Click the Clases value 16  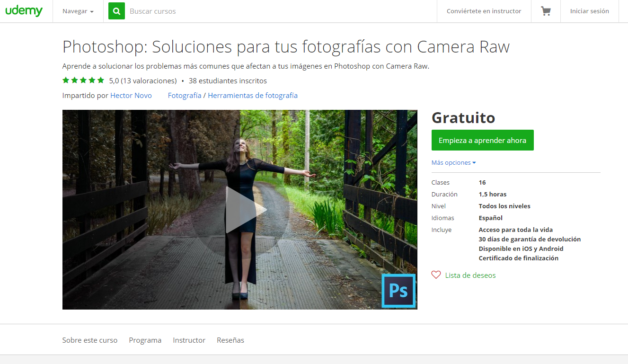click(x=482, y=182)
